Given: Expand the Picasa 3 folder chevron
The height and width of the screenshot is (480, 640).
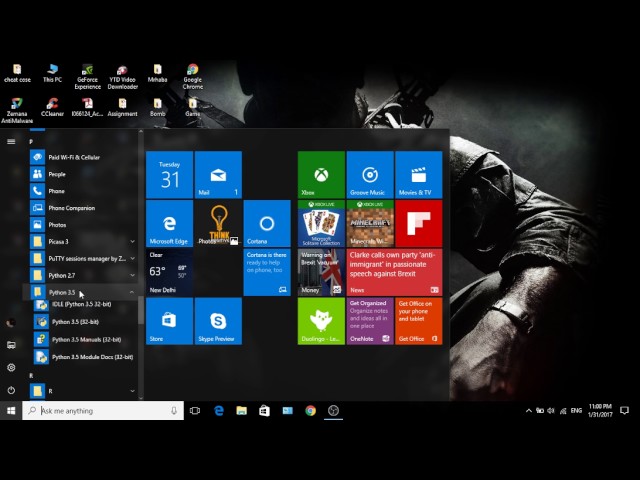Looking at the screenshot, I should tap(132, 242).
